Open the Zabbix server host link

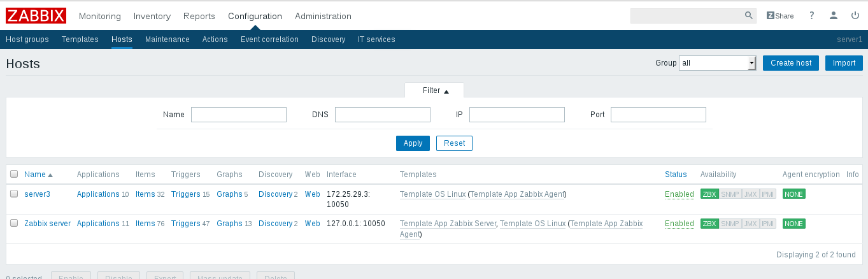click(x=48, y=224)
